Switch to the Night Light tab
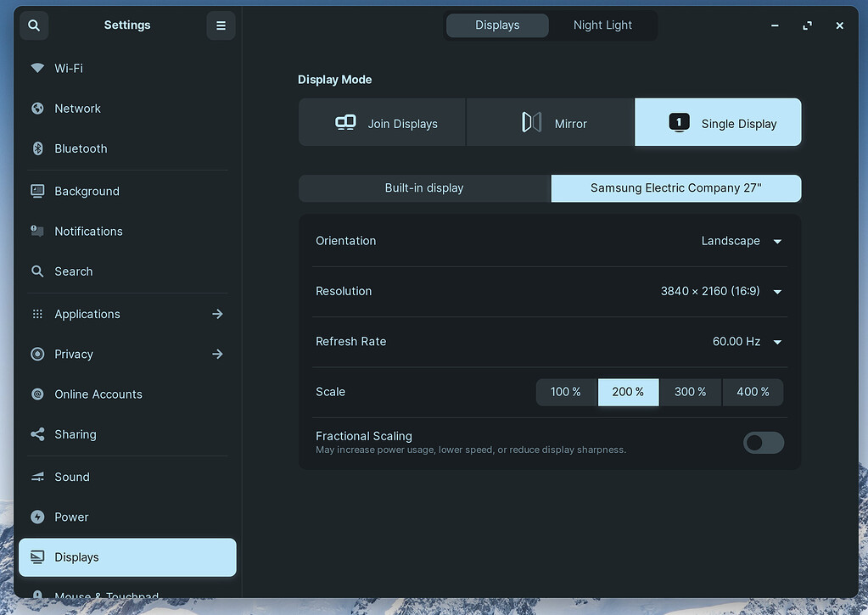Screen dimensions: 868x615 point(602,25)
